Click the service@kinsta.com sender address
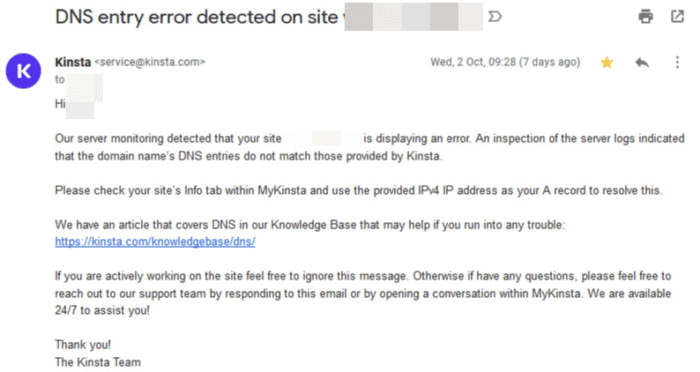 point(150,62)
